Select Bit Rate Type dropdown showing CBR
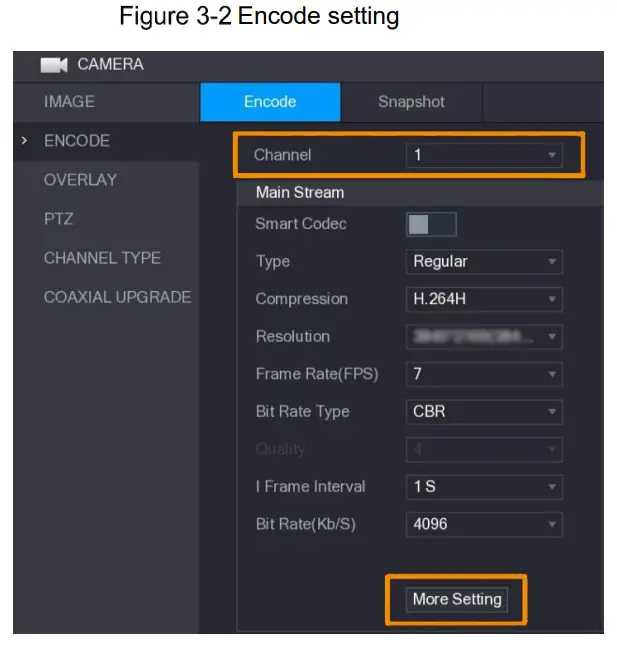Image resolution: width=617 pixels, height=645 pixels. [484, 411]
